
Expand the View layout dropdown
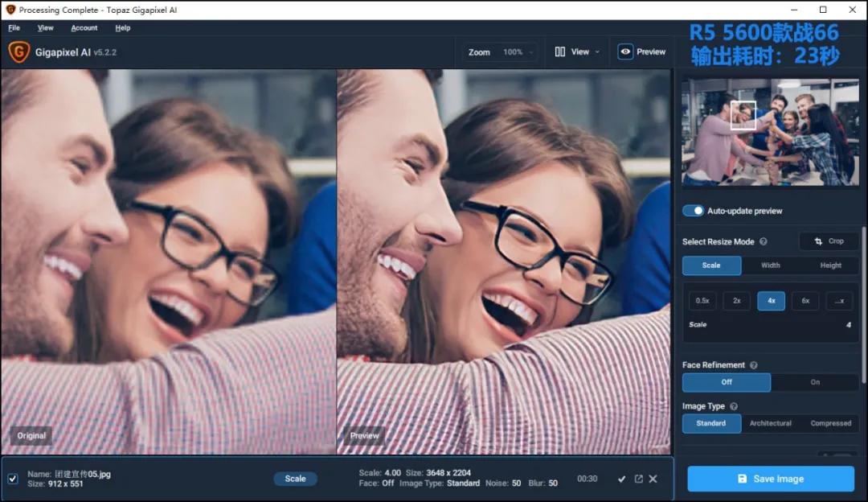(577, 52)
